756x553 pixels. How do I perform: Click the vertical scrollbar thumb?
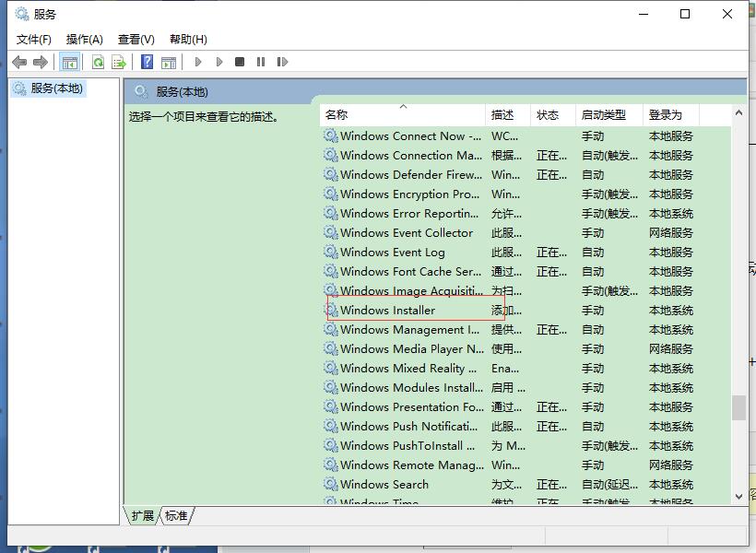(x=738, y=408)
